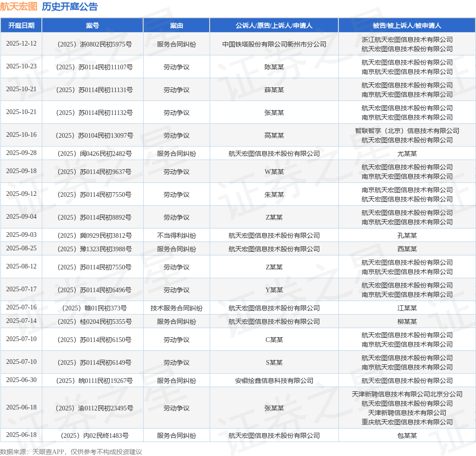
Task: Click plaintiff S某某
Action: pos(274,363)
